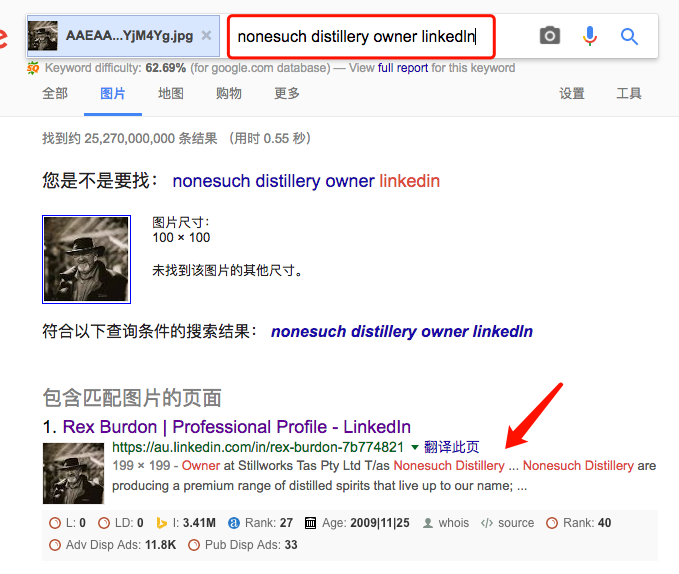Switch to the 全部 tab
679x574 pixels.
[55, 93]
